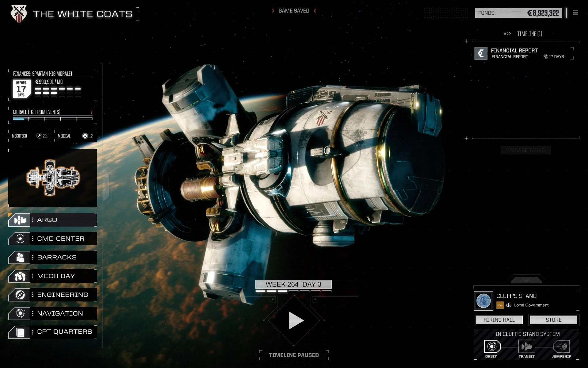
Task: Click In Cluff's Stand System text
Action: click(527, 334)
